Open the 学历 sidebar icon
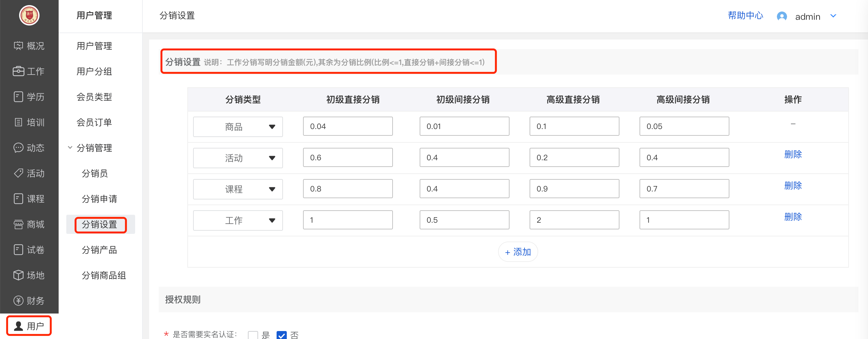Screen dimensions: 868x339 click(x=18, y=97)
